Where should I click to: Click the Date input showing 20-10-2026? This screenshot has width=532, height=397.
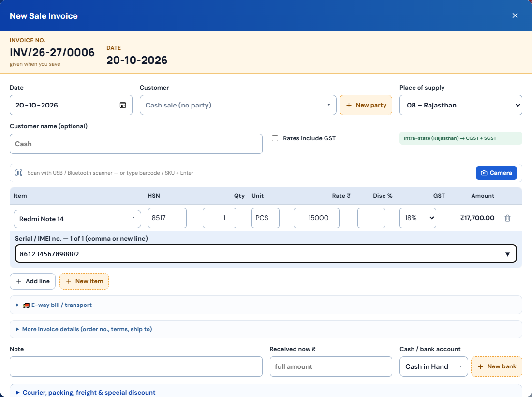tap(71, 105)
